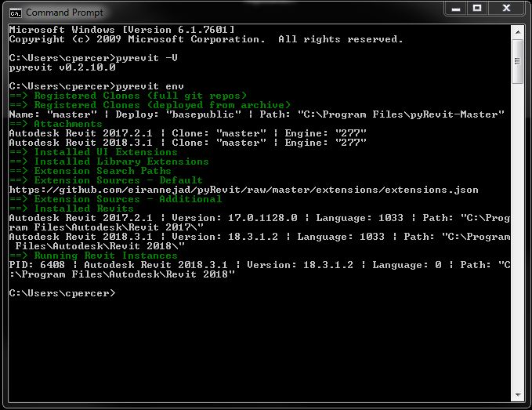The height and width of the screenshot is (410, 532).
Task: Click 'Registered Clones (full git repos)' heading
Action: [128, 96]
